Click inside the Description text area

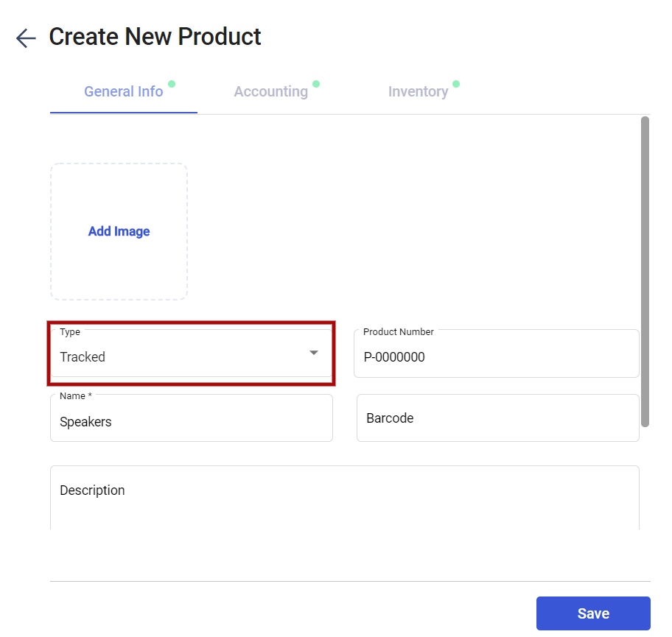pos(345,498)
